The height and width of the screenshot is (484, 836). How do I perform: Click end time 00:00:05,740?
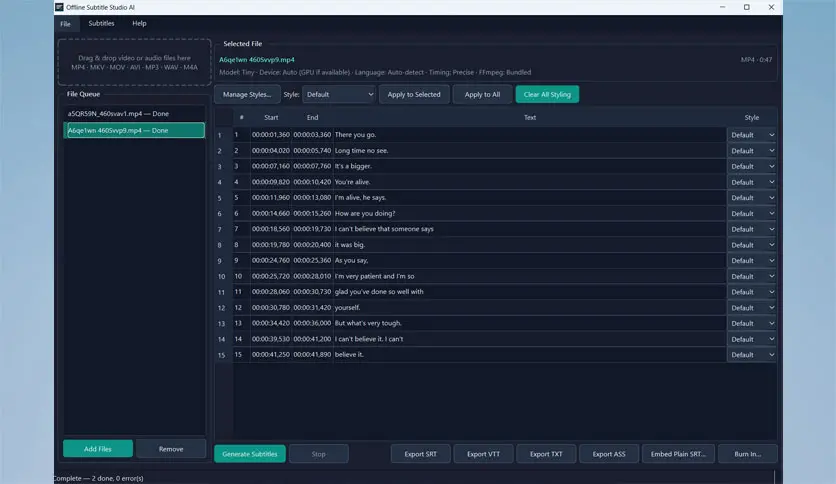pos(312,151)
